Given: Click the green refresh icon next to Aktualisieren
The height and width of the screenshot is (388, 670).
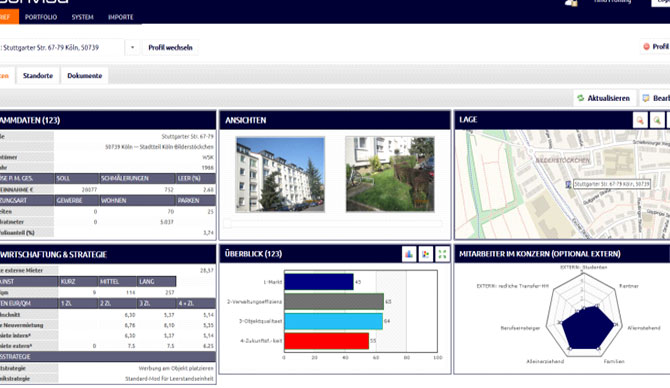Looking at the screenshot, I should [x=580, y=98].
